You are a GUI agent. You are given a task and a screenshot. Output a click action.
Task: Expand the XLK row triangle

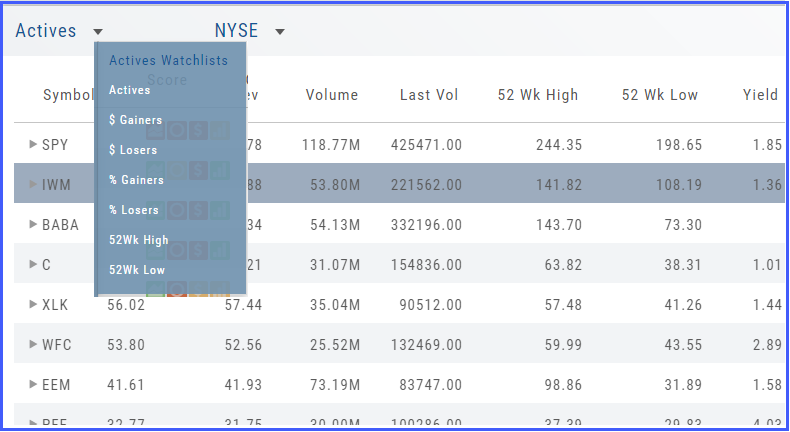click(x=33, y=305)
